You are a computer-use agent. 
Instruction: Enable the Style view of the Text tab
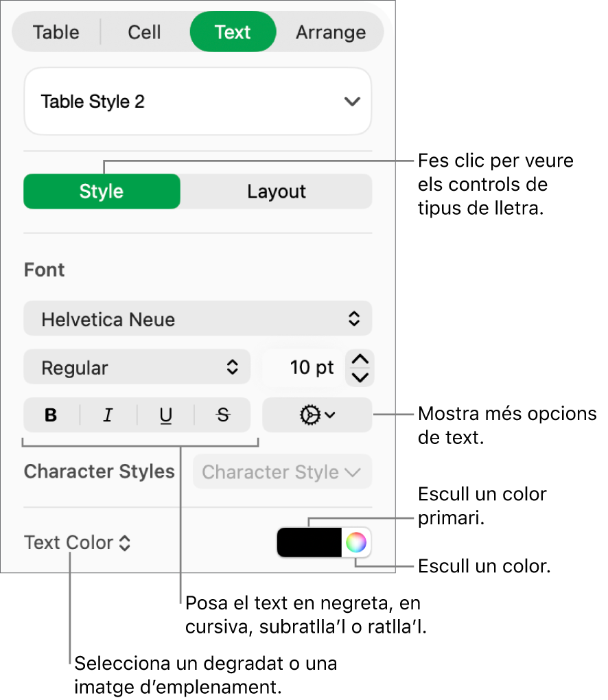pyautogui.click(x=102, y=191)
